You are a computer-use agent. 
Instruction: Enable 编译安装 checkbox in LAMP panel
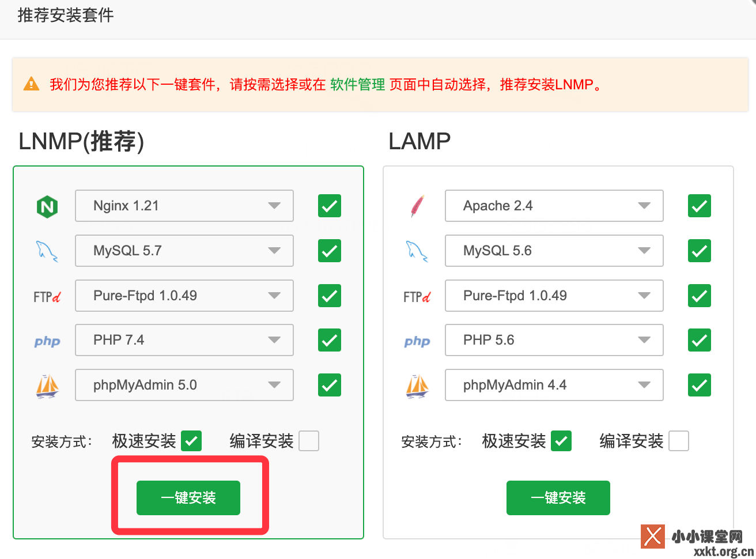click(679, 441)
